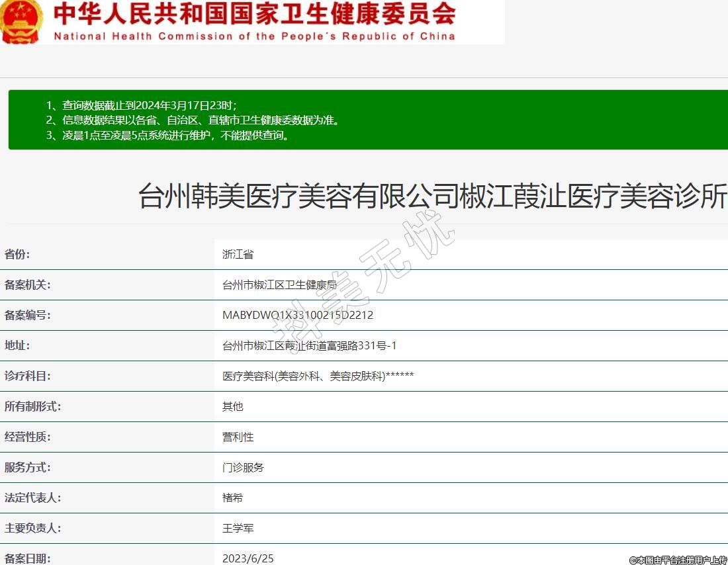Click the address value 葭沚街道富强路331号-1
This screenshot has height=565, width=728.
coord(309,345)
